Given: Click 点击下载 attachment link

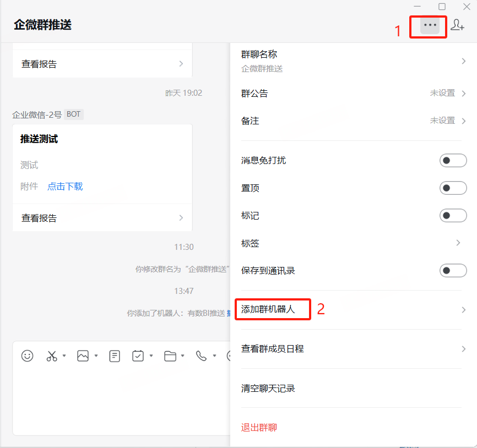Looking at the screenshot, I should (65, 187).
